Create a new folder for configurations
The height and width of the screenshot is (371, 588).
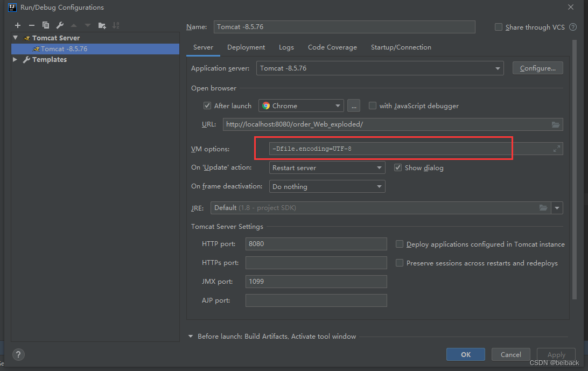pos(102,25)
